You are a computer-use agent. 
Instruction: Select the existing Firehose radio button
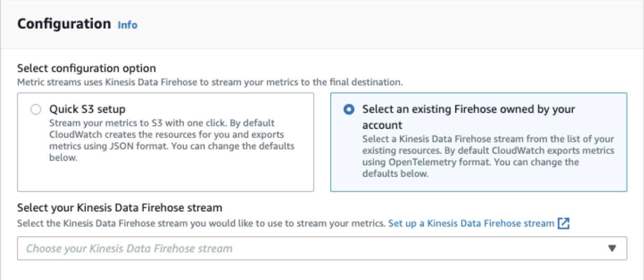348,110
